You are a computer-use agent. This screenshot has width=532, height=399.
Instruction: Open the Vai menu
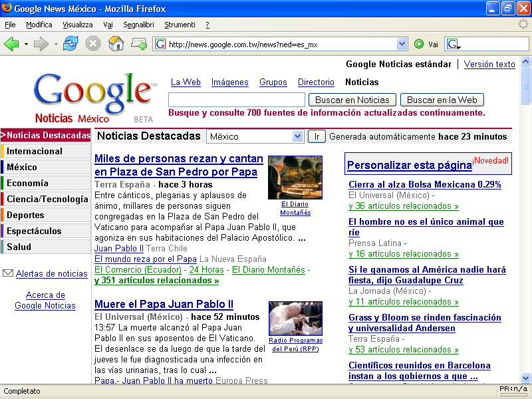coord(108,25)
